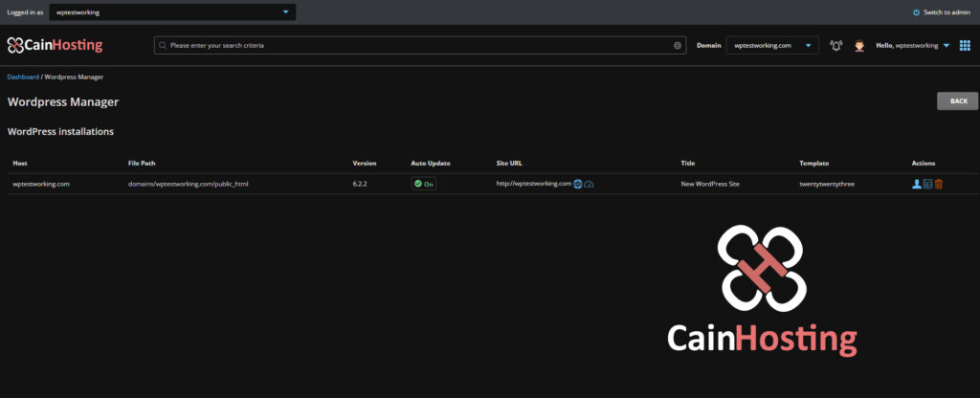Click Switch to admin link
The width and height of the screenshot is (980, 398).
947,12
